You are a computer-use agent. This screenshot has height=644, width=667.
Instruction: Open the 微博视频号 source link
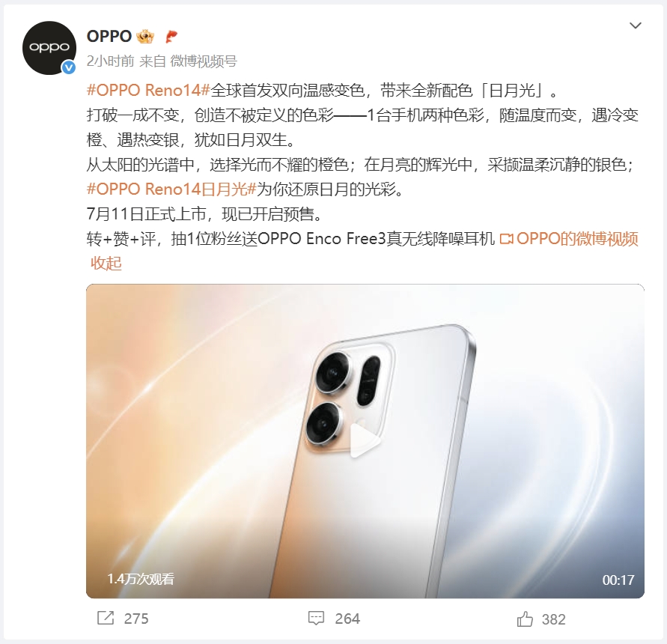[x=204, y=61]
